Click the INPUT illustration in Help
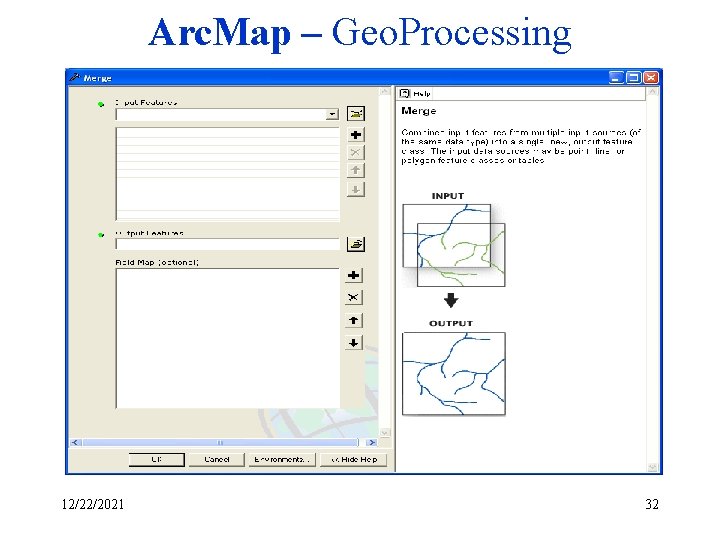Image resolution: width=720 pixels, height=540 pixels. pos(454,245)
